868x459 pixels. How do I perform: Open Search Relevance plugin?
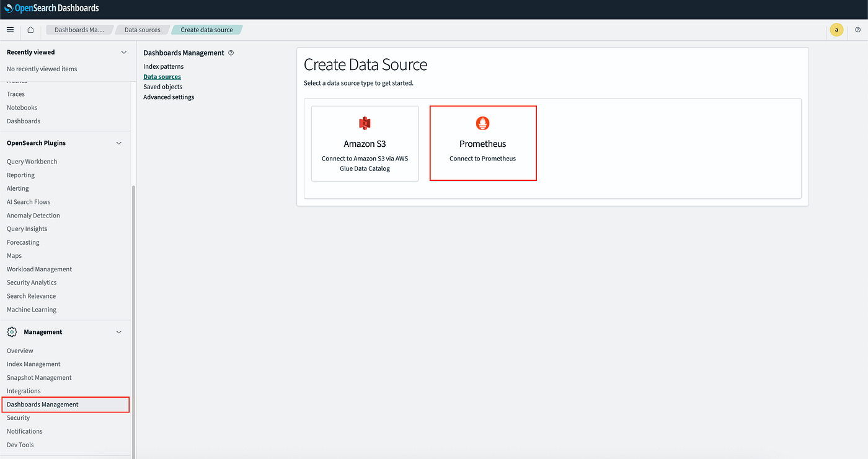coord(32,296)
